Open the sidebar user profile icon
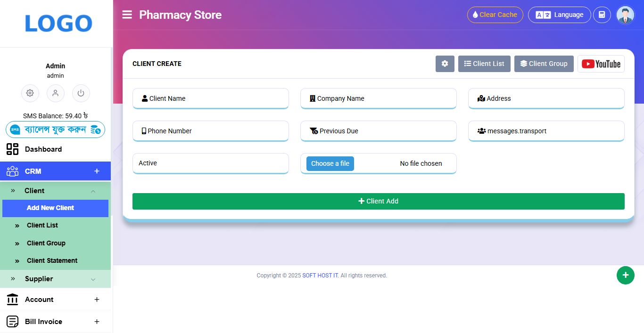Image resolution: width=644 pixels, height=333 pixels. pyautogui.click(x=55, y=93)
